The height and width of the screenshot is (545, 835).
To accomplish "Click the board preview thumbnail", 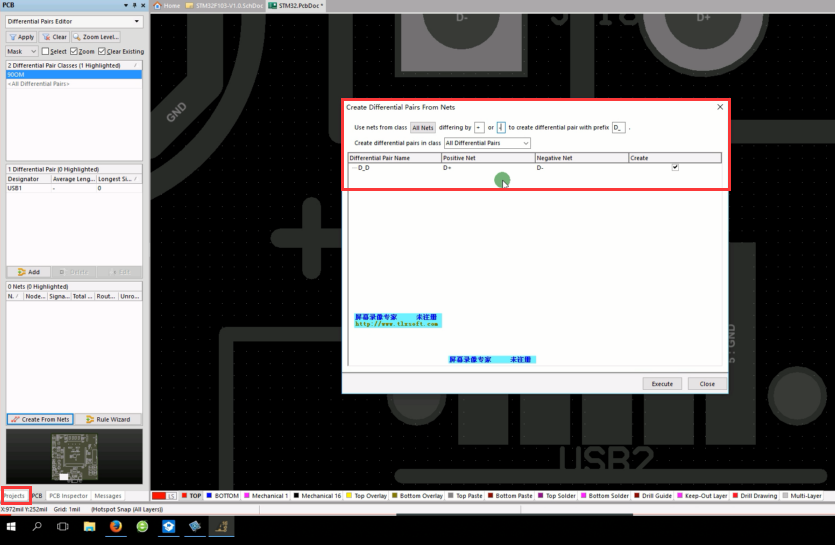I will 74,457.
